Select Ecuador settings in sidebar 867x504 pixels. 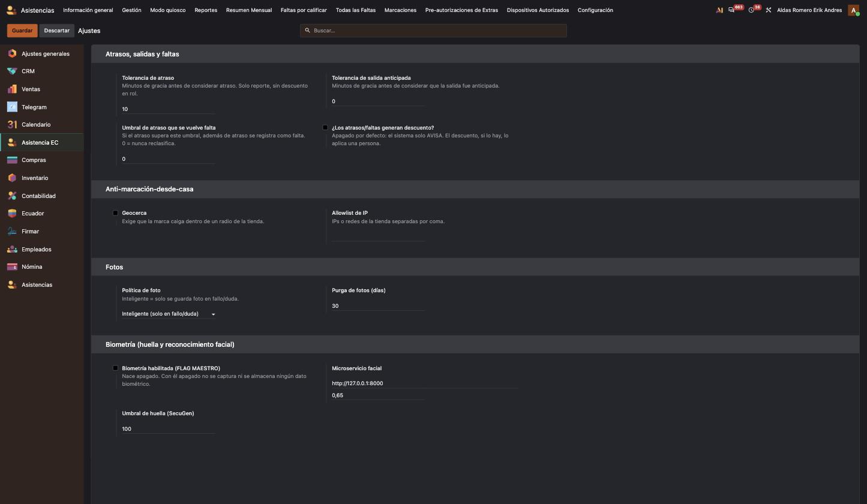tap(41, 214)
